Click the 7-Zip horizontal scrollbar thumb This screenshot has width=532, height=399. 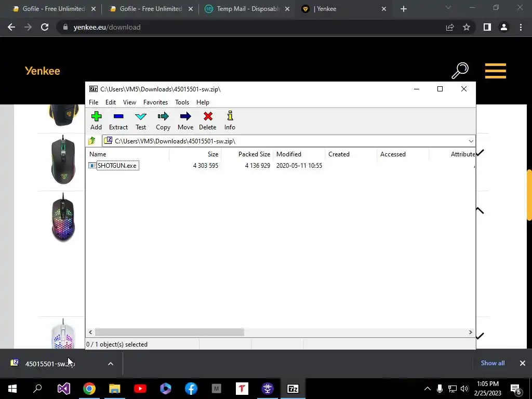click(169, 332)
